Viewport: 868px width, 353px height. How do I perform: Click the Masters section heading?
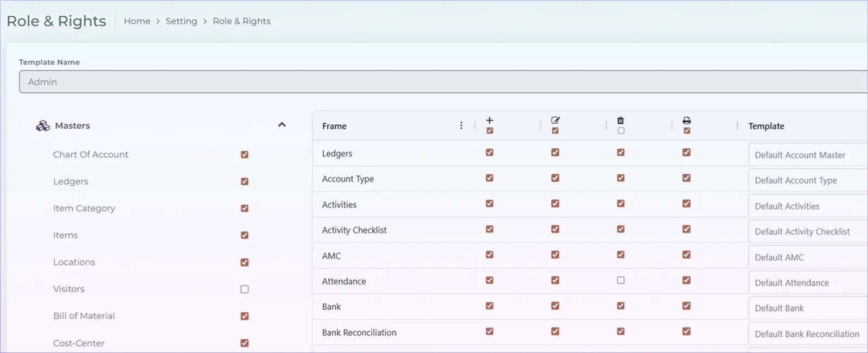[72, 125]
